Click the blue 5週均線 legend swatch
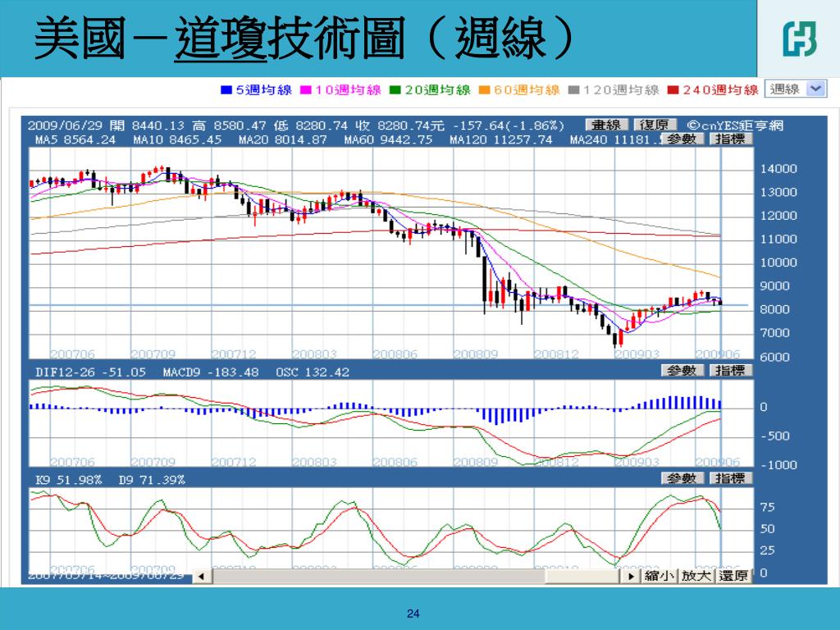Screen dimensions: 840x630 (226, 90)
